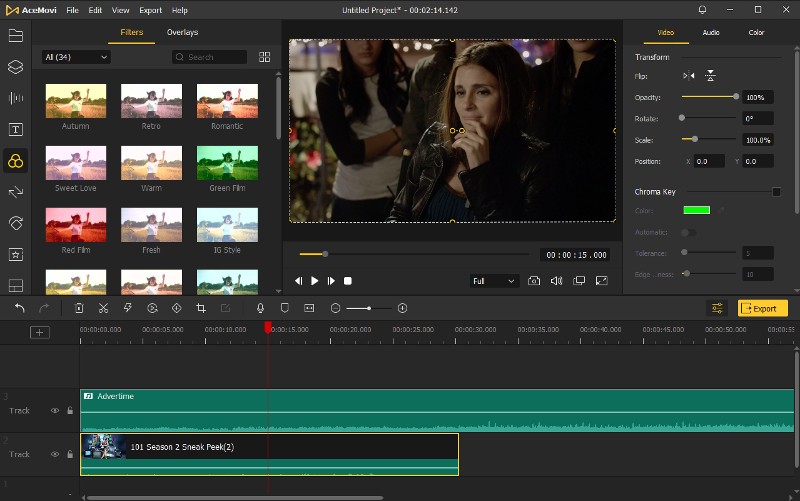This screenshot has width=800, height=501.
Task: Open the Export menu
Action: (151, 10)
